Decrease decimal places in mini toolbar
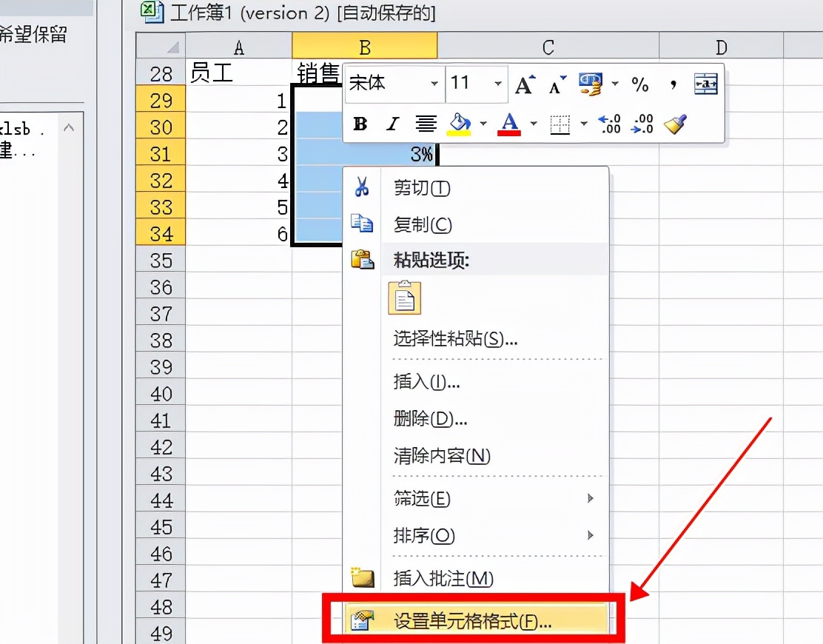The height and width of the screenshot is (644, 823). 642,124
